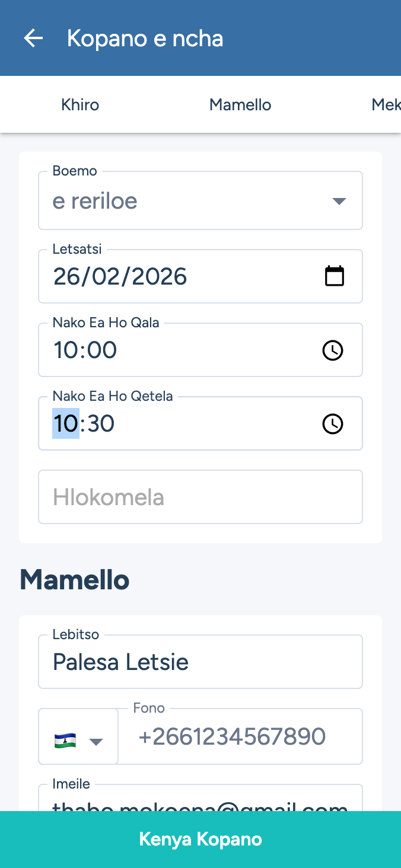Open clock picker for Nako Ea Ho Qetela

tap(333, 424)
